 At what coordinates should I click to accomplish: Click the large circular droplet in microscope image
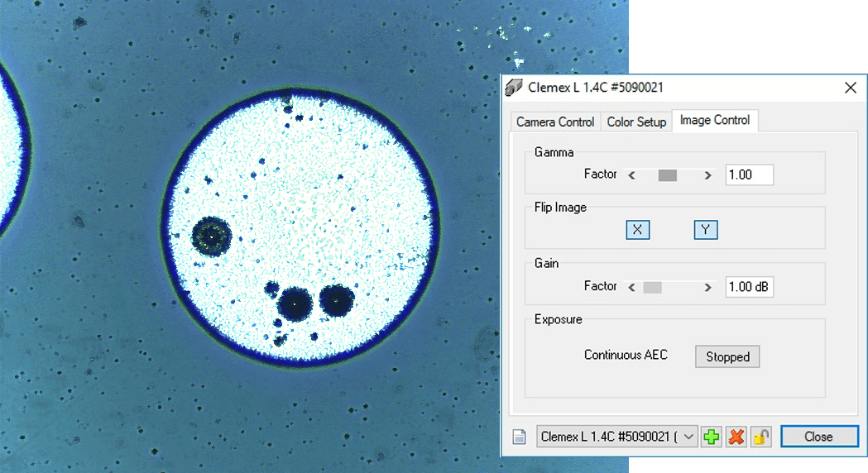300,227
